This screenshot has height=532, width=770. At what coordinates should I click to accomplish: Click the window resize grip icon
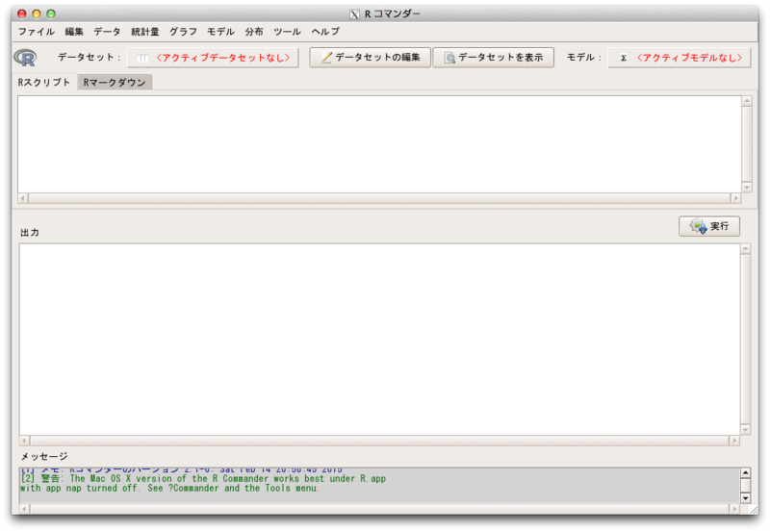(754, 510)
